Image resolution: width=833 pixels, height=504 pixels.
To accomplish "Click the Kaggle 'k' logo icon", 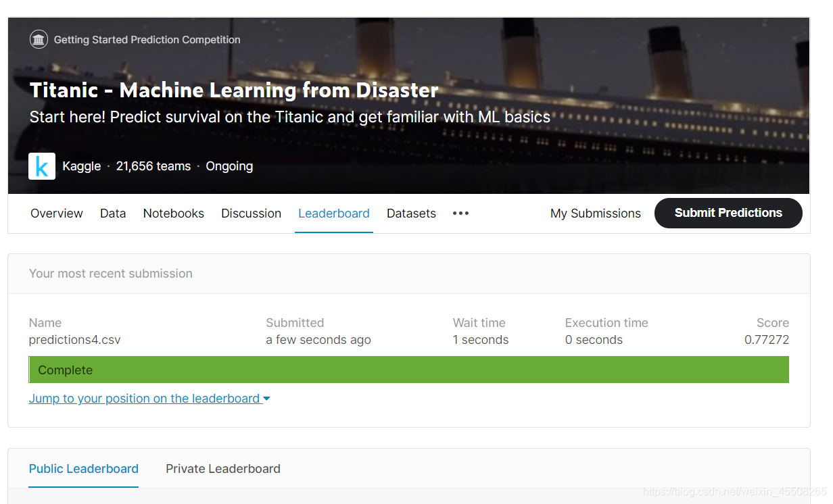I will pos(42,166).
